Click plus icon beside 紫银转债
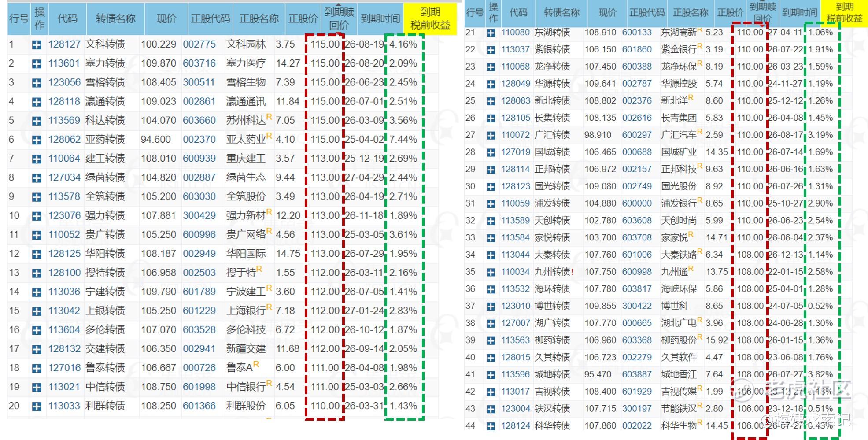This screenshot has width=868, height=440. coord(490,50)
